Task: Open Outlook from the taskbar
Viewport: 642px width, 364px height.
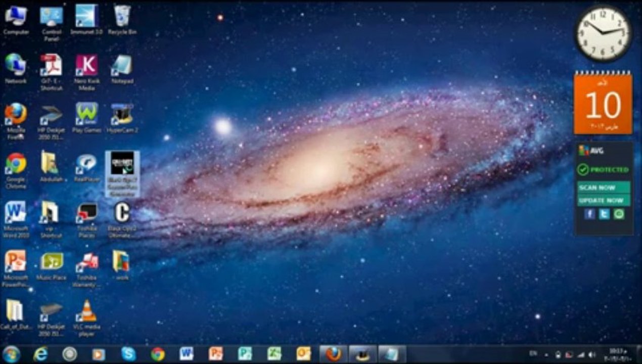Action: click(304, 354)
